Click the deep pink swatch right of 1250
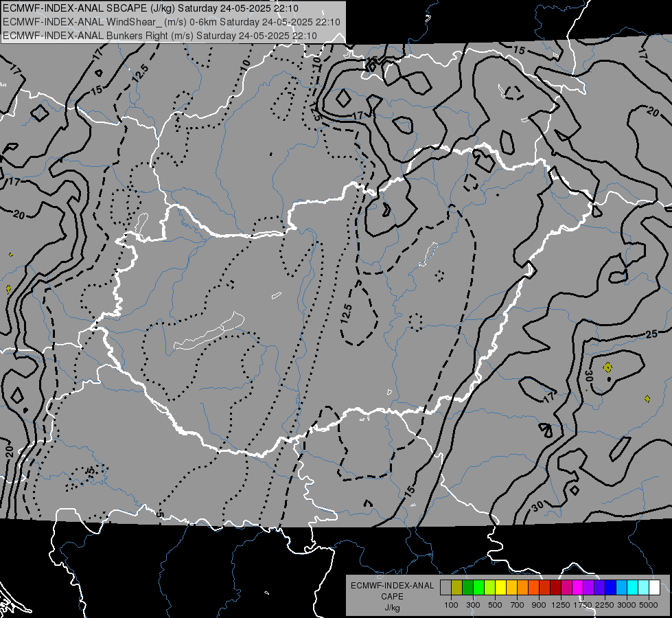 [x=566, y=587]
